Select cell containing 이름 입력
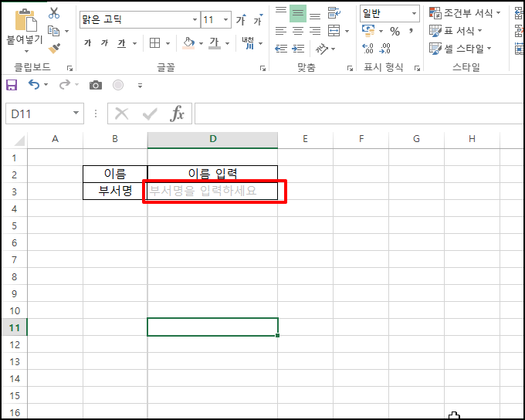The image size is (525, 420). [x=212, y=174]
